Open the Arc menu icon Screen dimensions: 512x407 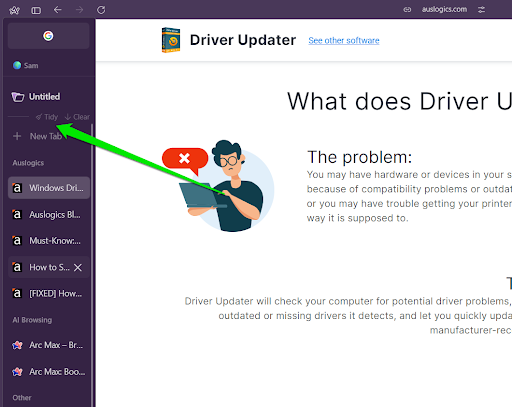tap(14, 10)
